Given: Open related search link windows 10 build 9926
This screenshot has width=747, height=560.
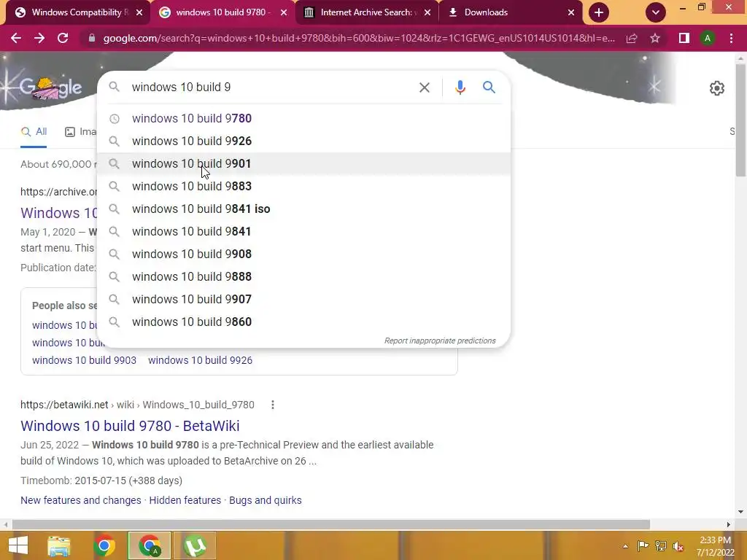Looking at the screenshot, I should [x=200, y=360].
